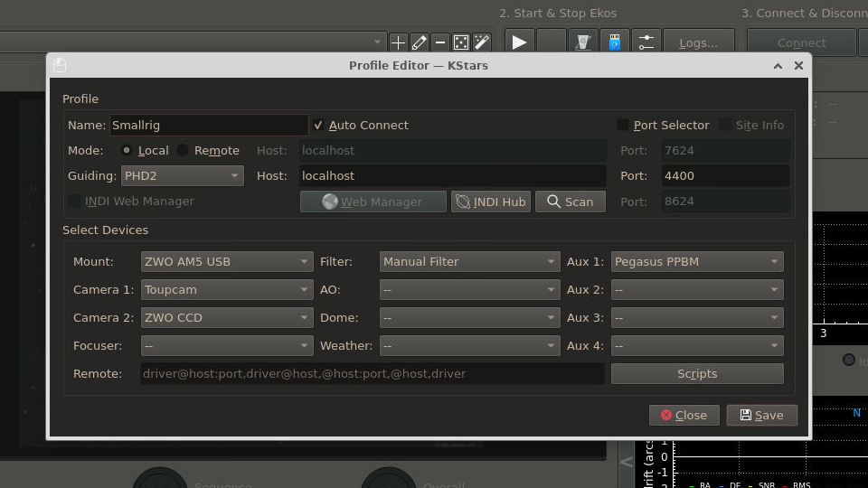This screenshot has width=868, height=488.
Task: Roll up the Profile Editor window
Action: pos(778,66)
